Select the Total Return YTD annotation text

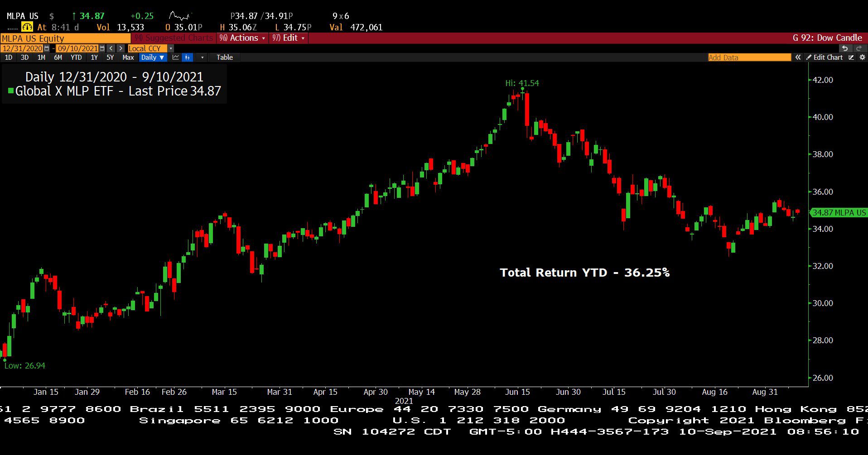(x=584, y=273)
